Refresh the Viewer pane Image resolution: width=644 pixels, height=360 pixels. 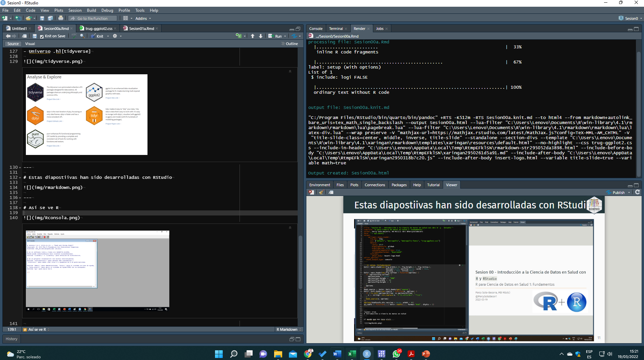(x=637, y=192)
